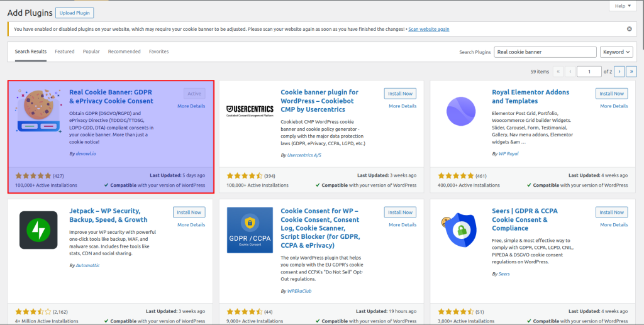The image size is (644, 325).
Task: Switch to the Featured tab
Action: [65, 52]
